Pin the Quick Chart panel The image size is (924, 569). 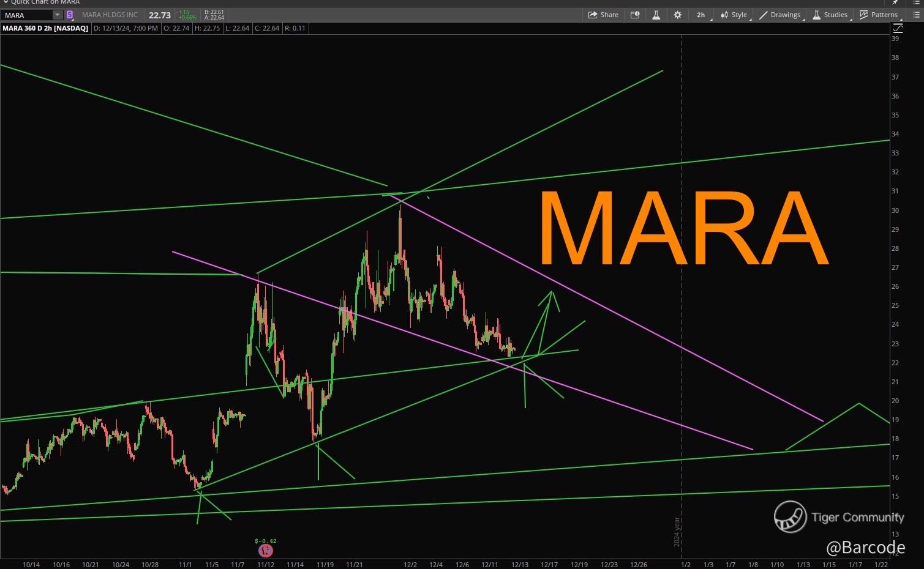pos(895,2)
